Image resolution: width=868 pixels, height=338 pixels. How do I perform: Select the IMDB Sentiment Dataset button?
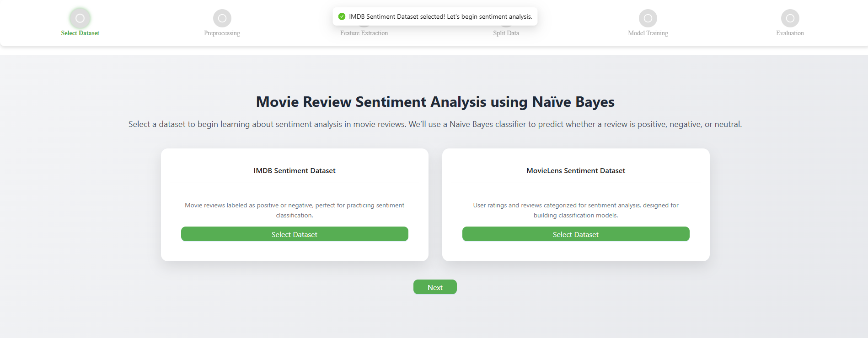[x=295, y=234]
